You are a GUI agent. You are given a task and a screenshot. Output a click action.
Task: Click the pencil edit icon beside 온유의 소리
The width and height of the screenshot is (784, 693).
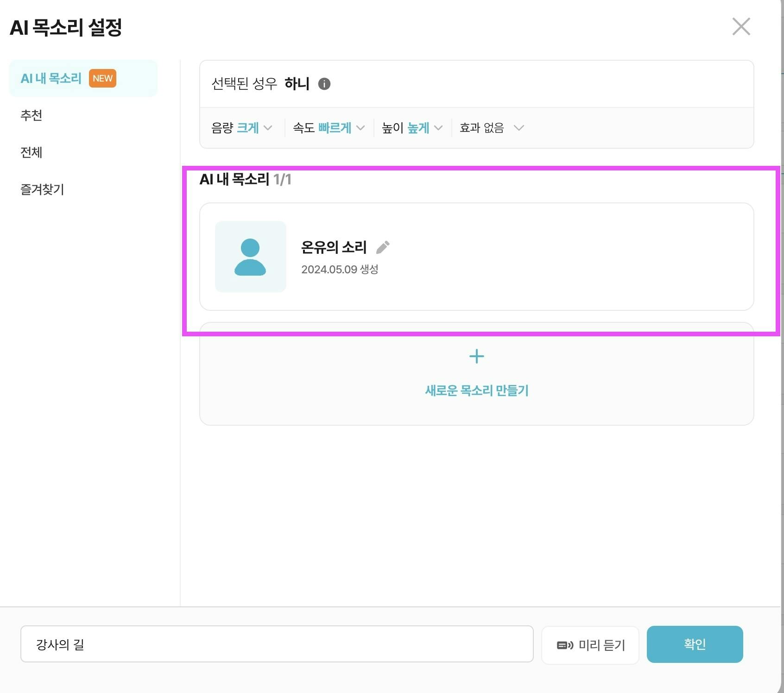point(383,247)
